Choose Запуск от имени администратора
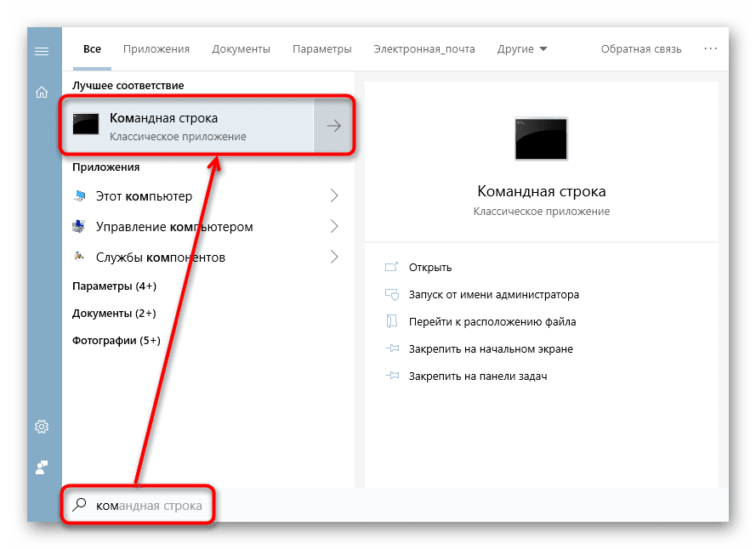 pyautogui.click(x=494, y=295)
